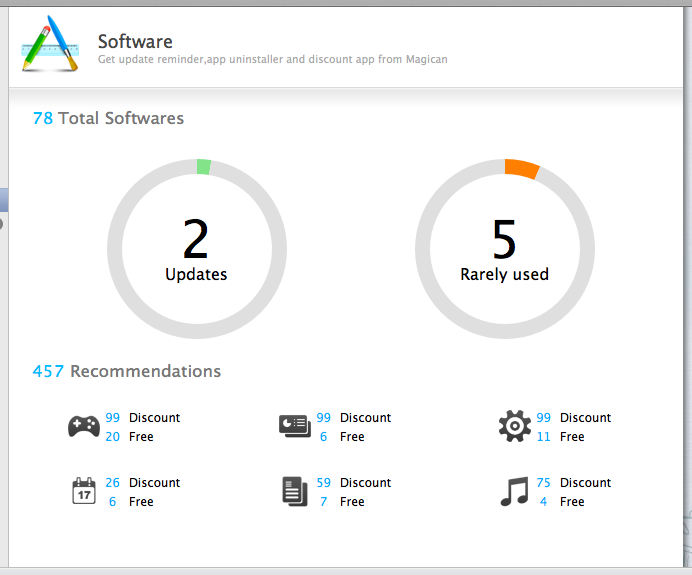Open the calendar productivity category icon
The image size is (692, 575).
click(84, 491)
